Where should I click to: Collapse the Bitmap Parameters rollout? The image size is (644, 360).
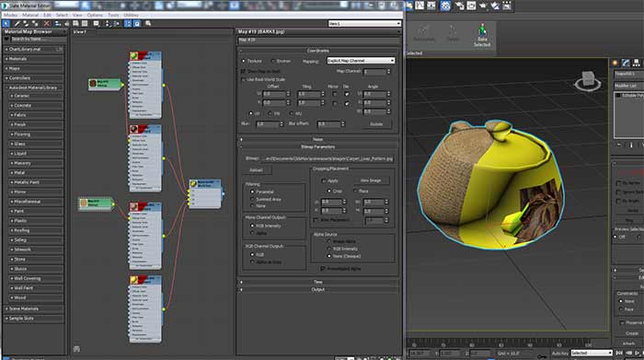[318, 146]
